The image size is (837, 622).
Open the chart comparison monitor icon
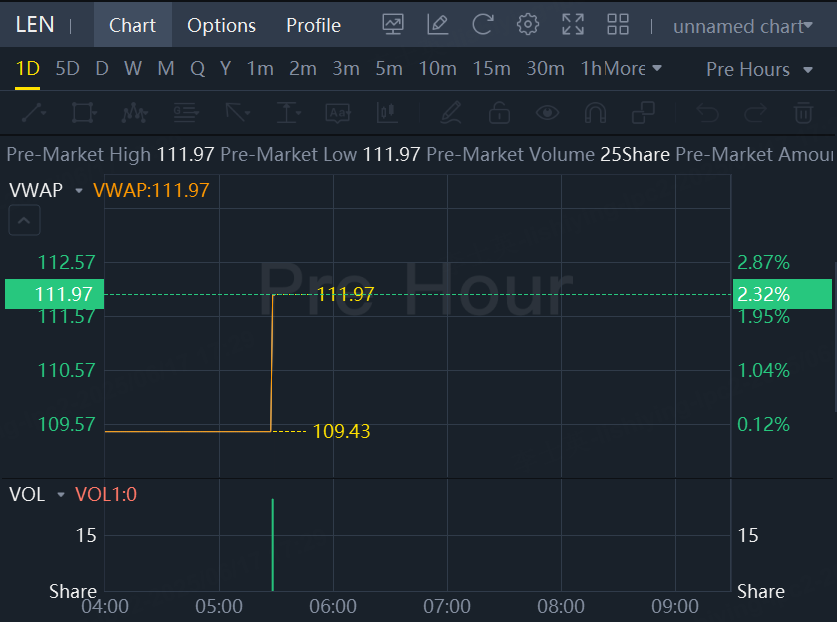(393, 25)
